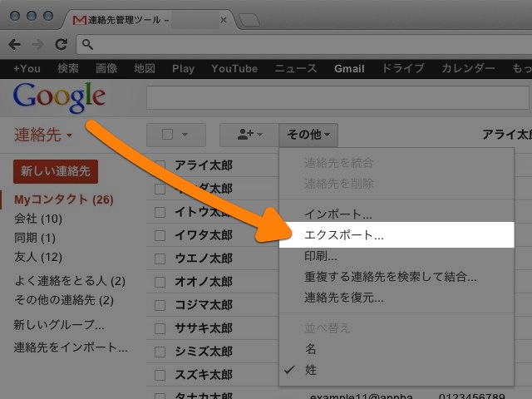Viewport: 532px width, 399px height.
Task: Click the Google logo
Action: pyautogui.click(x=59, y=97)
